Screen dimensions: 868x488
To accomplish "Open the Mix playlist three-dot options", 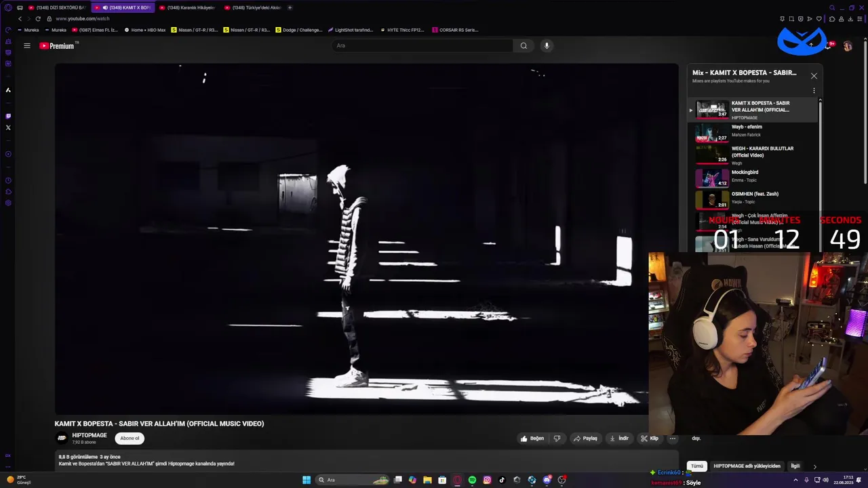I will tap(814, 91).
